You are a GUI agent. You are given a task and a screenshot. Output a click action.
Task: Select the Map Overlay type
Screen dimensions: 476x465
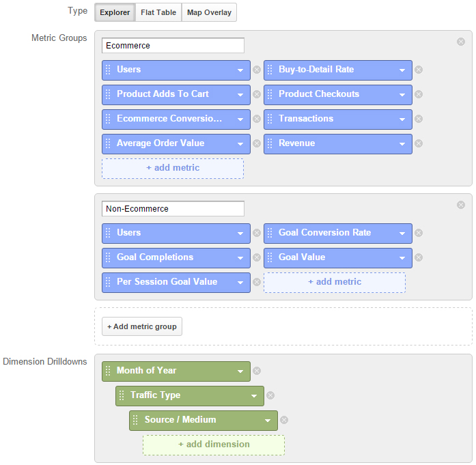pos(209,12)
